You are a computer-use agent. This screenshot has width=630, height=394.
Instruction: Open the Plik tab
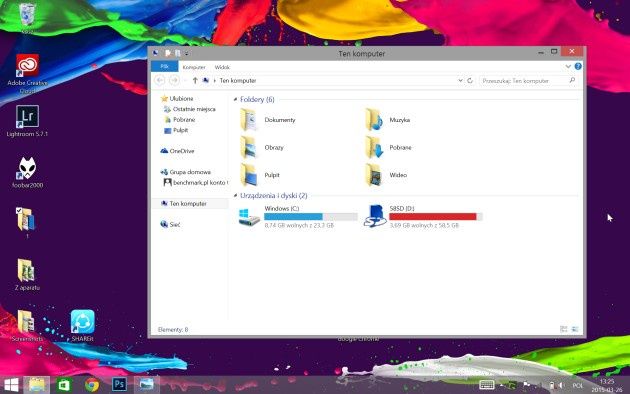164,67
